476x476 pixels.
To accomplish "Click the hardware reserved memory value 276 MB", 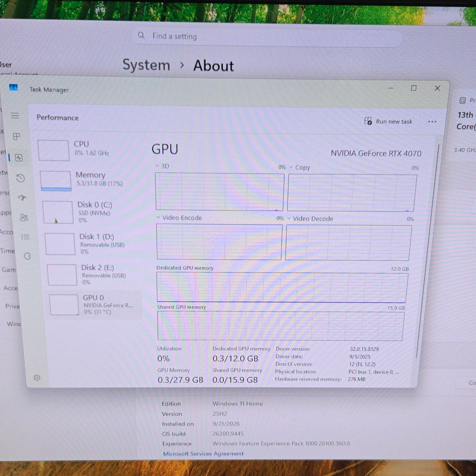I will point(357,379).
